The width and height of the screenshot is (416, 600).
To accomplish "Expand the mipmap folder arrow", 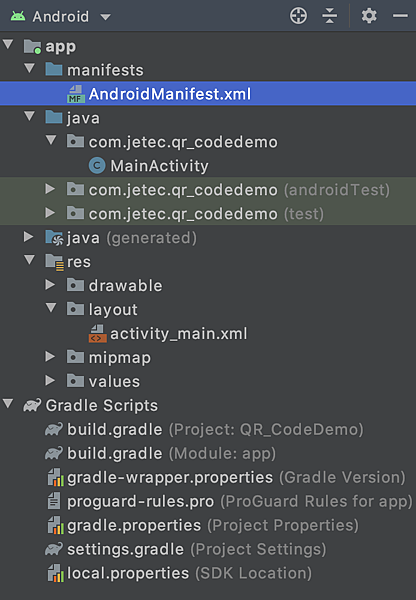I will (50, 356).
